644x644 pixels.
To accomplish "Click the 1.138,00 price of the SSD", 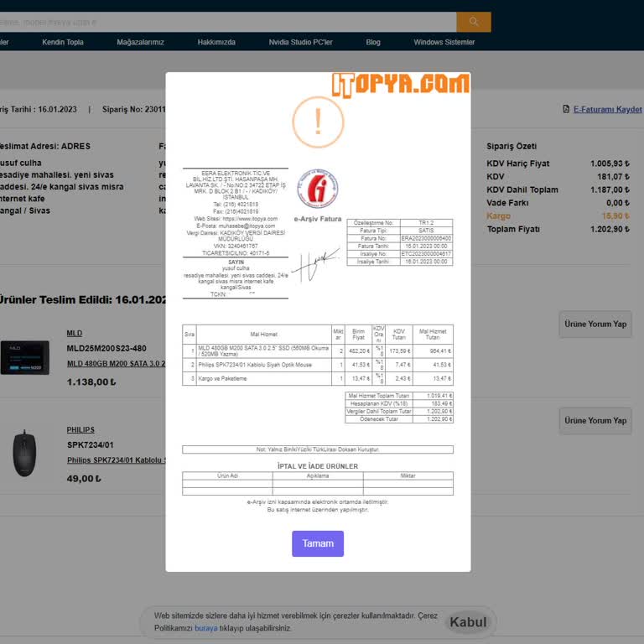I will click(x=91, y=382).
